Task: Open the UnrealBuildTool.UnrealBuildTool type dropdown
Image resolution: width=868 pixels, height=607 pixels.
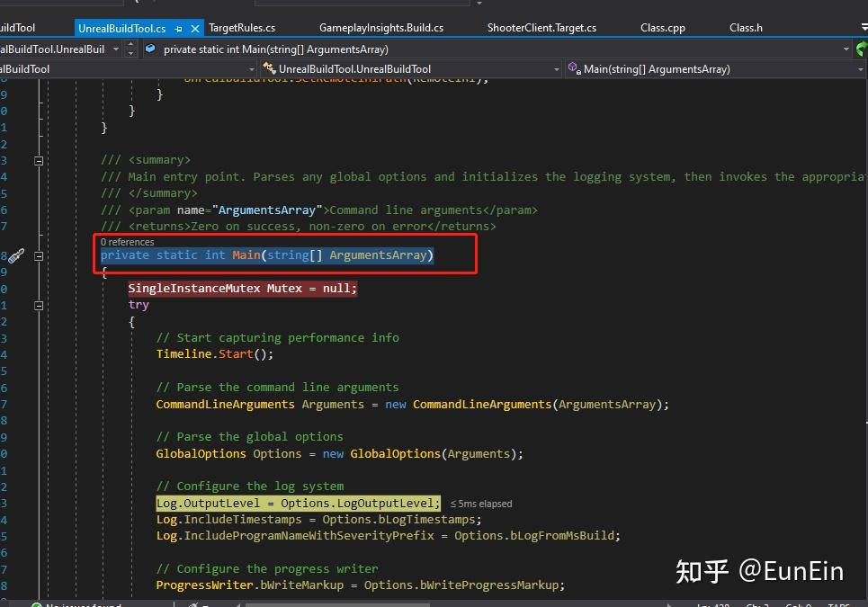Action: tap(557, 69)
